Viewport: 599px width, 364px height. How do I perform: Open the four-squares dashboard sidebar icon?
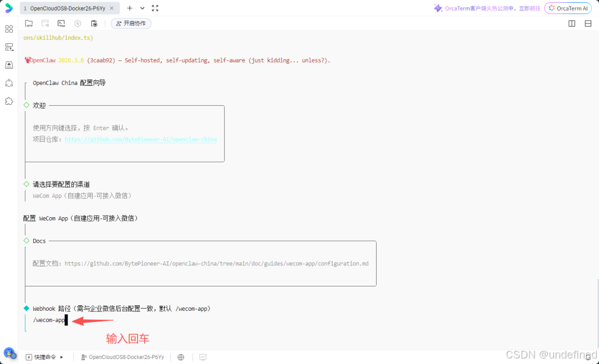point(9,29)
